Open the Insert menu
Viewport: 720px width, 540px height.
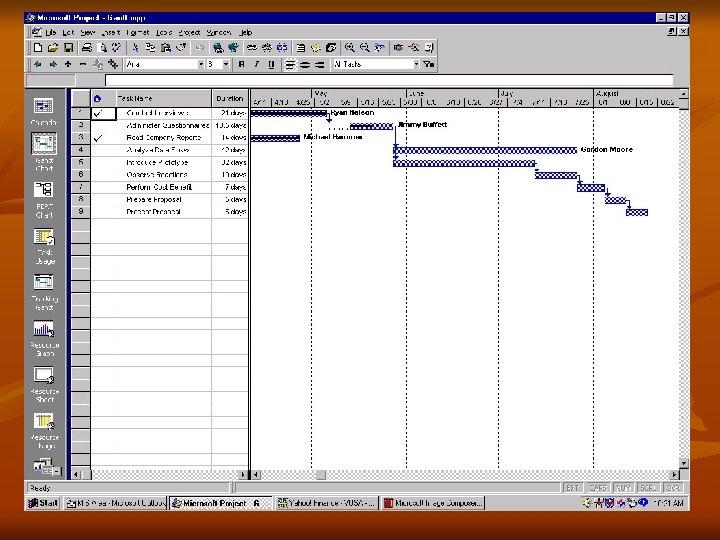[x=111, y=33]
